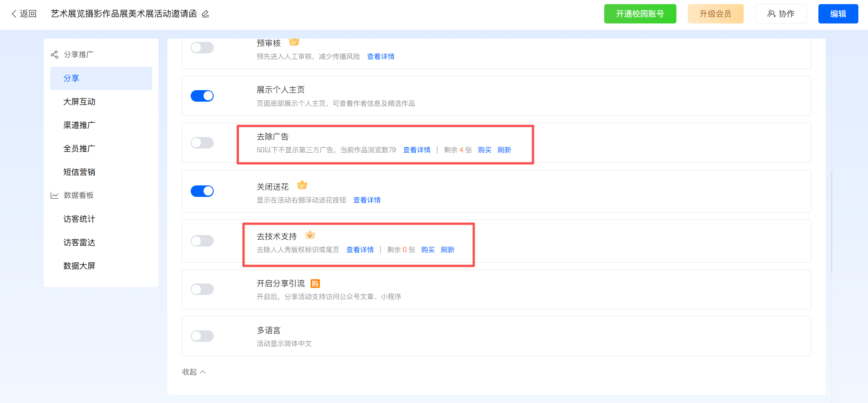Viewport: 868px width, 403px height.
Task: Click 刷新 link in 去技术支持 row
Action: 447,250
